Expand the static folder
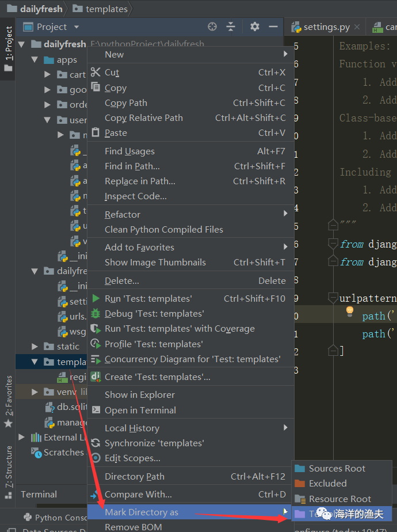The width and height of the screenshot is (397, 532). (35, 347)
